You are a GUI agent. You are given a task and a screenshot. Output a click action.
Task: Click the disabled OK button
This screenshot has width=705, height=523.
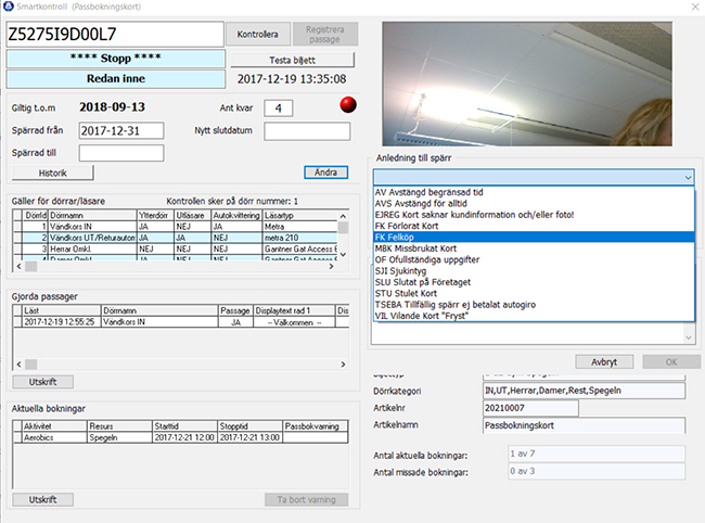[671, 362]
